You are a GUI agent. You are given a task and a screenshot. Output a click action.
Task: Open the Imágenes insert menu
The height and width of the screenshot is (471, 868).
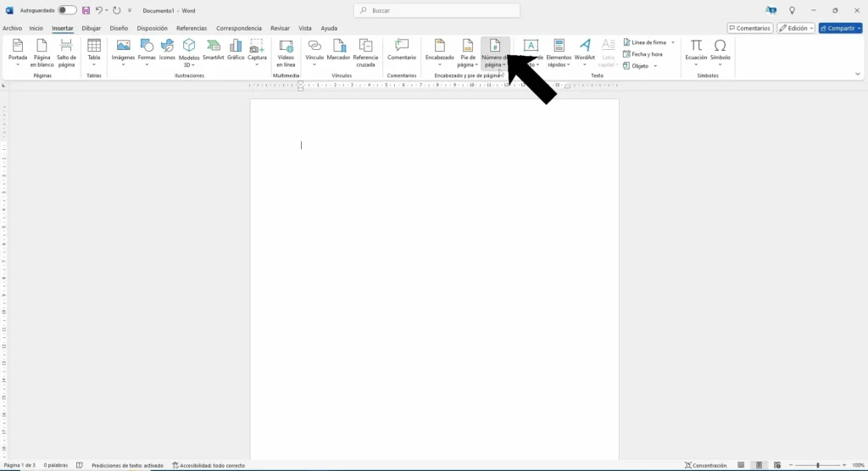coord(124,53)
